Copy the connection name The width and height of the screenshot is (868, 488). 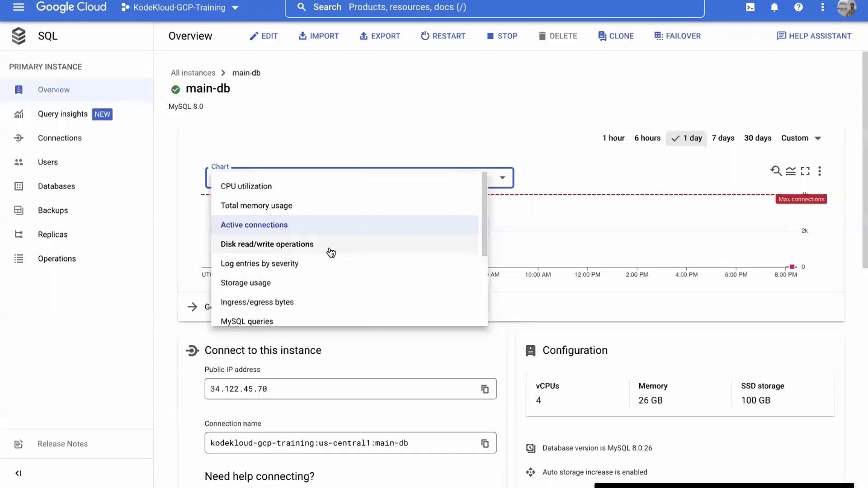pyautogui.click(x=485, y=443)
